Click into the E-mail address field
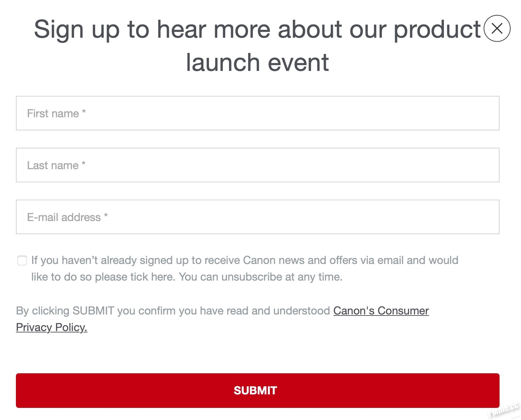This screenshot has width=521, height=420. point(258,217)
